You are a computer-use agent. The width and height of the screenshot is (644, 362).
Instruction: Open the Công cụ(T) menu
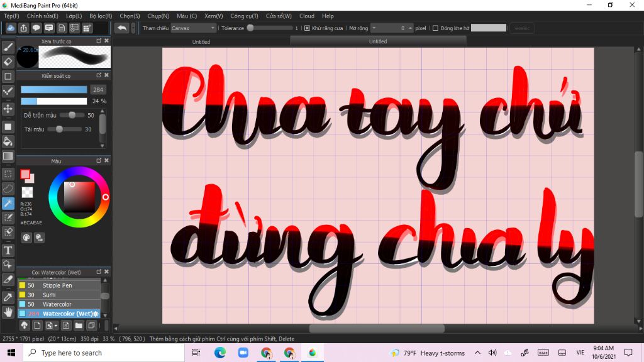[x=245, y=16]
